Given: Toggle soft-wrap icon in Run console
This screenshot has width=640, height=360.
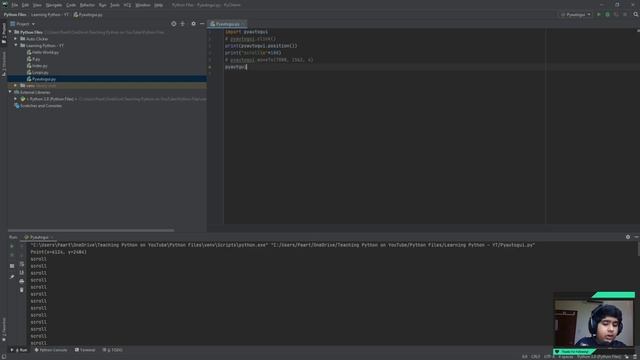Looking at the screenshot, I should point(22,264).
